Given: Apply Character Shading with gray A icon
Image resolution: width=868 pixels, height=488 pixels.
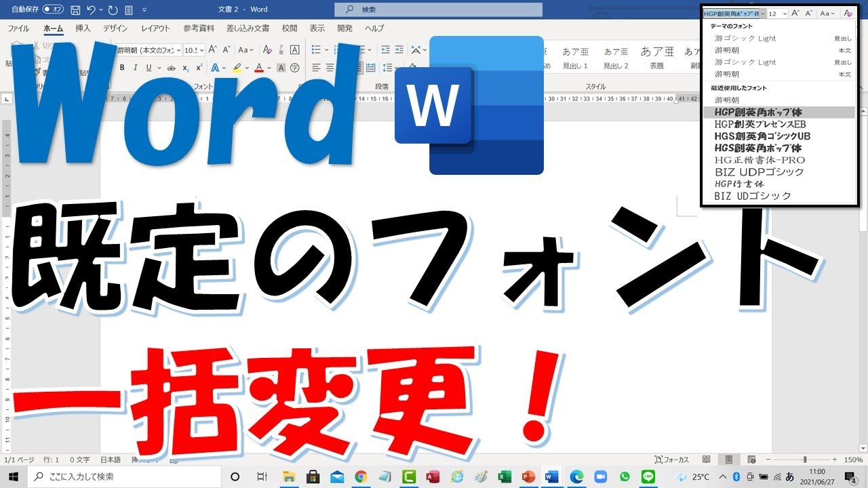Looking at the screenshot, I should click(281, 68).
